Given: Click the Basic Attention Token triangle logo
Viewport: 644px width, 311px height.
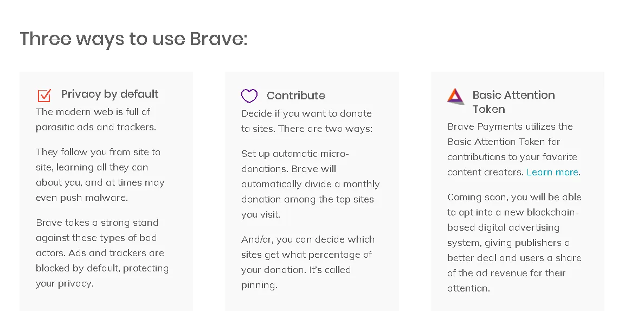Looking at the screenshot, I should tap(455, 96).
